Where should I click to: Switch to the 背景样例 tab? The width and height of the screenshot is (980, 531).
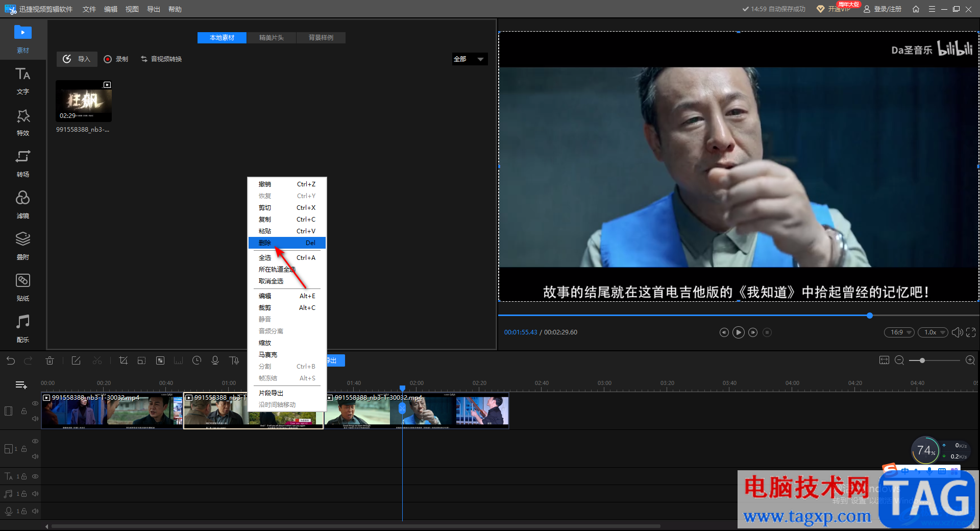pos(321,38)
